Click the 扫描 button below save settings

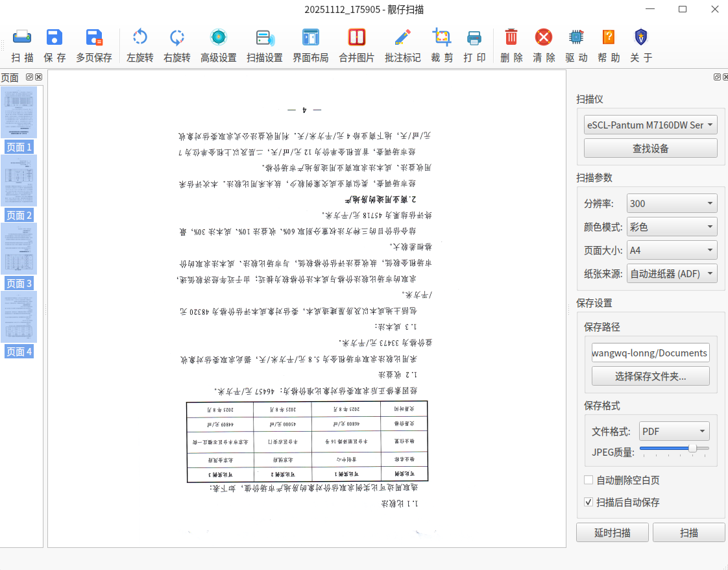tap(689, 532)
